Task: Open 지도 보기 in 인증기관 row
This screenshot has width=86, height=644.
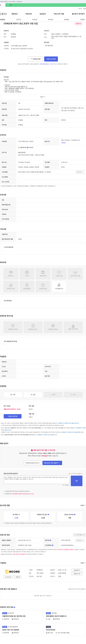Action: [80, 540]
